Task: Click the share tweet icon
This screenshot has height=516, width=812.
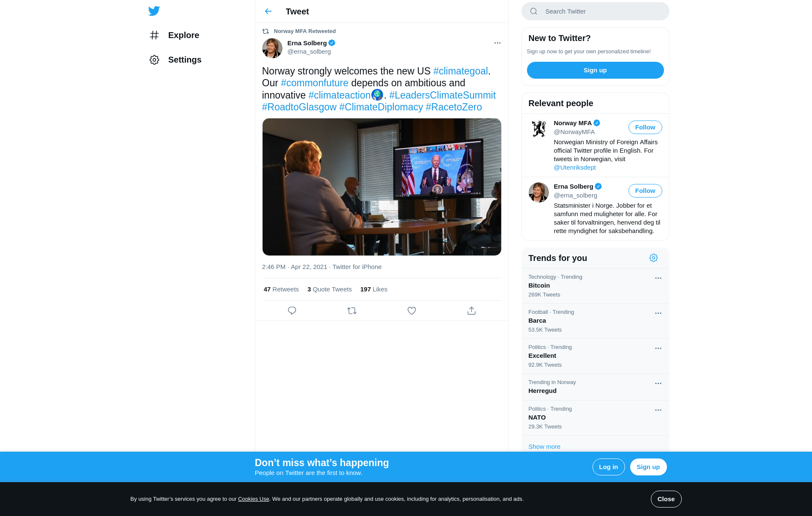Action: click(x=472, y=311)
